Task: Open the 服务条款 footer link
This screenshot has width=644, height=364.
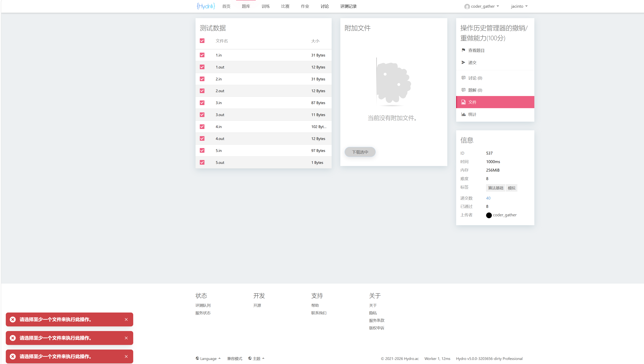Action: tap(376, 320)
